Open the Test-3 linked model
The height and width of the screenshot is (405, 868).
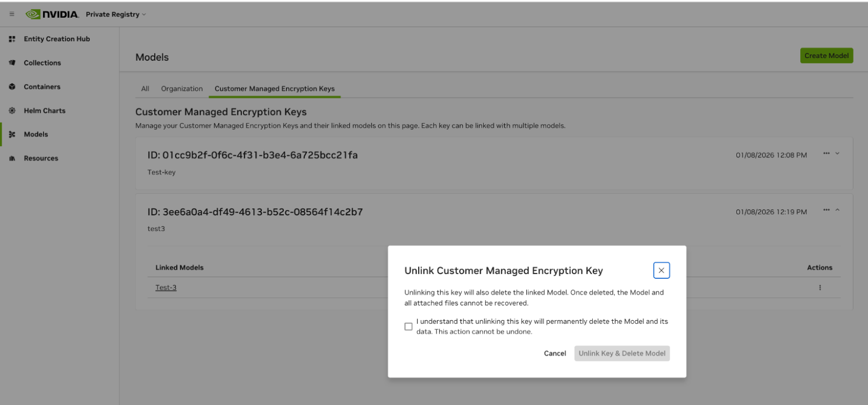166,287
